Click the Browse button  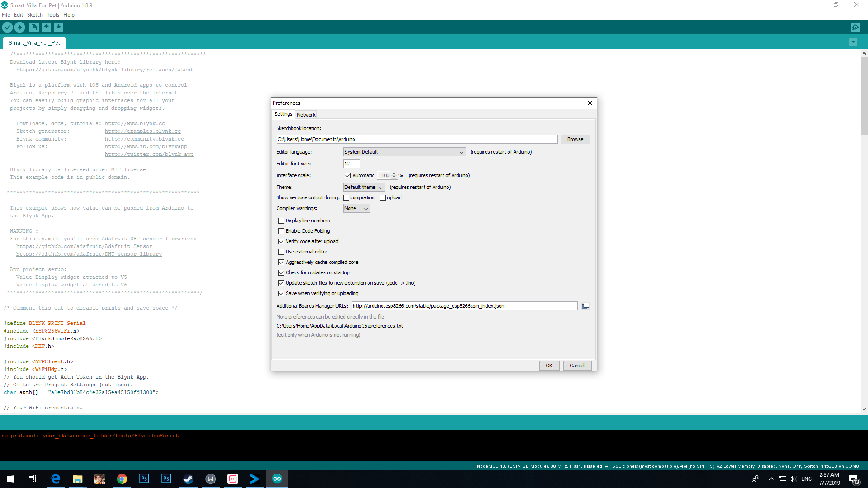click(575, 140)
